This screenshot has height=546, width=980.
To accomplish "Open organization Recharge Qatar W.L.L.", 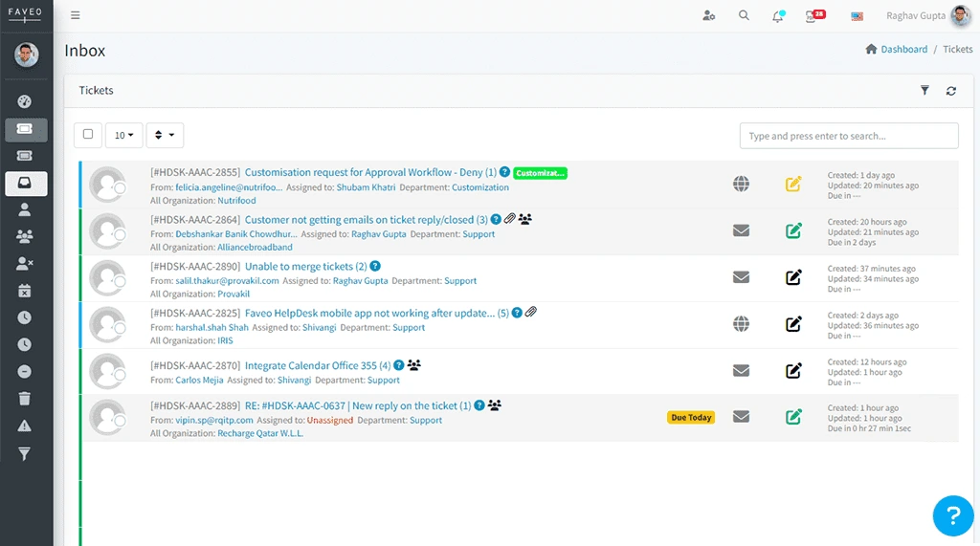I will (260, 433).
